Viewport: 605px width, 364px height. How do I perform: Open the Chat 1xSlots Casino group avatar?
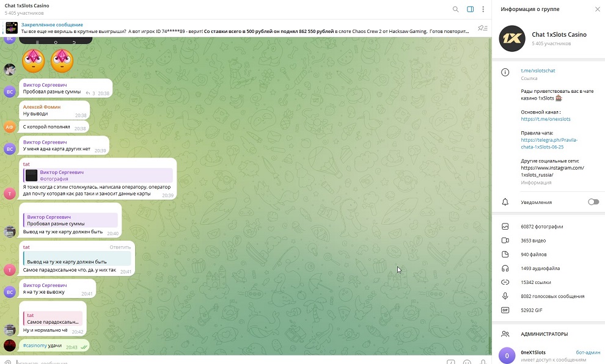[512, 38]
